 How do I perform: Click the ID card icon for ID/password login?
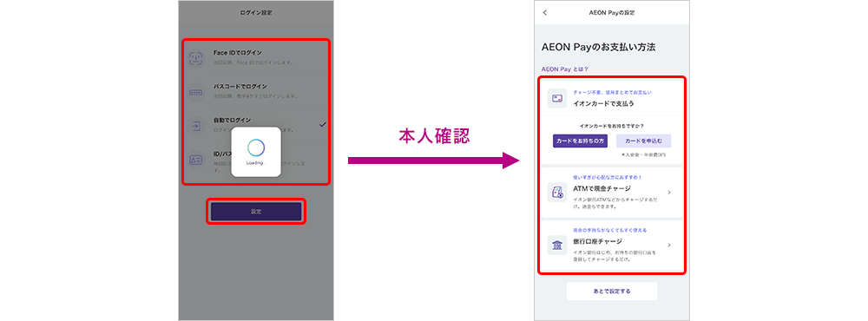click(195, 159)
